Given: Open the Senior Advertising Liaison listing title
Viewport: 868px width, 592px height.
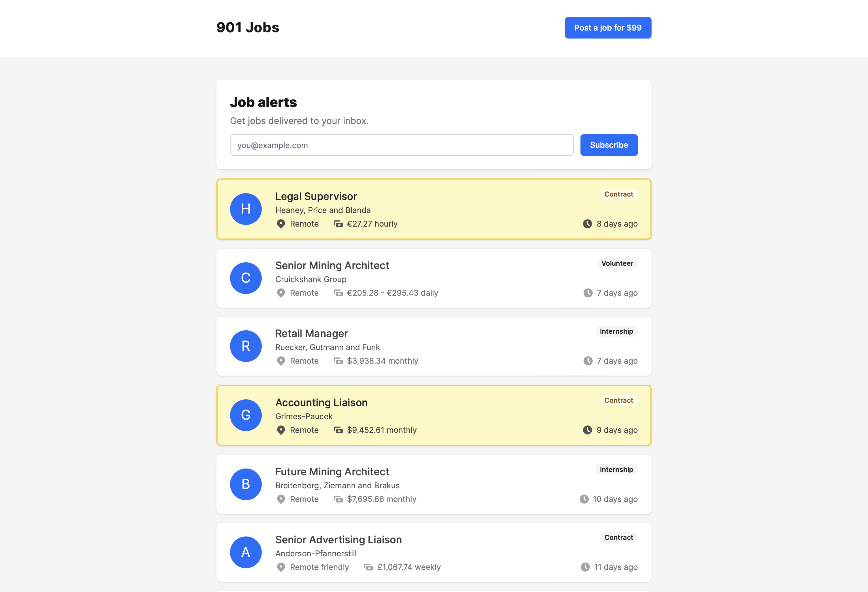Looking at the screenshot, I should point(338,539).
